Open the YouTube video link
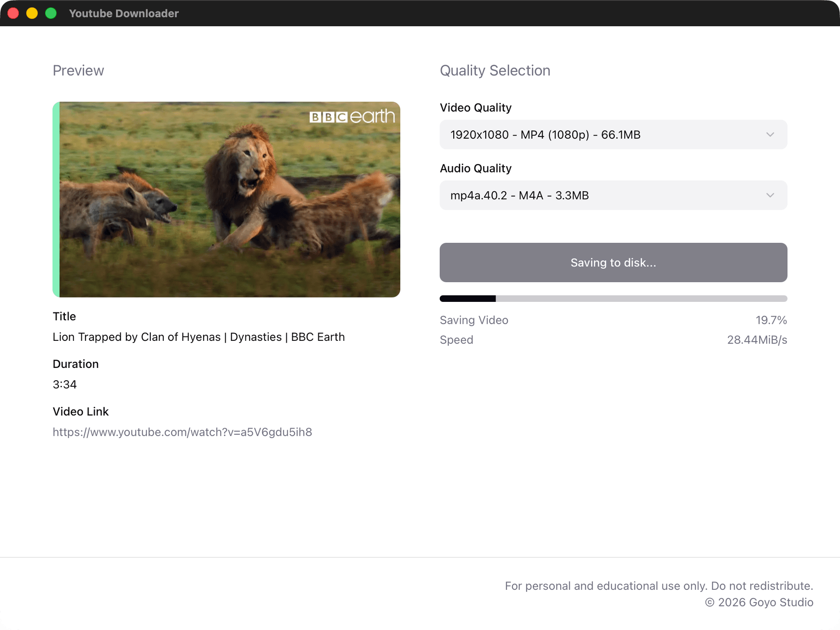The image size is (840, 630). [x=182, y=432]
